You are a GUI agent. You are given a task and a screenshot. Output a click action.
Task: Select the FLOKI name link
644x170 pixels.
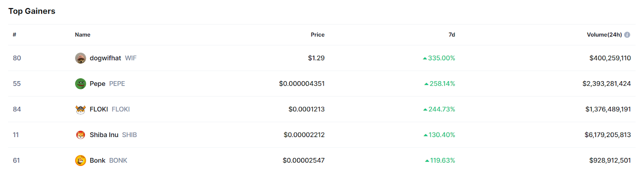[x=99, y=109]
